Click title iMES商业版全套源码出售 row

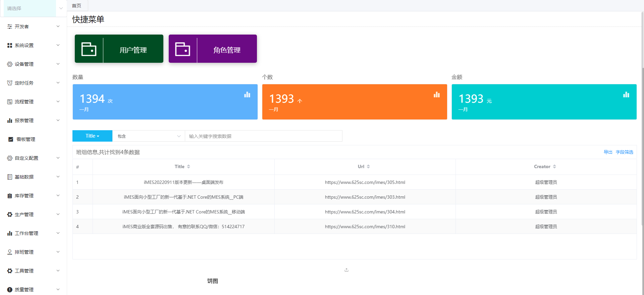point(183,227)
